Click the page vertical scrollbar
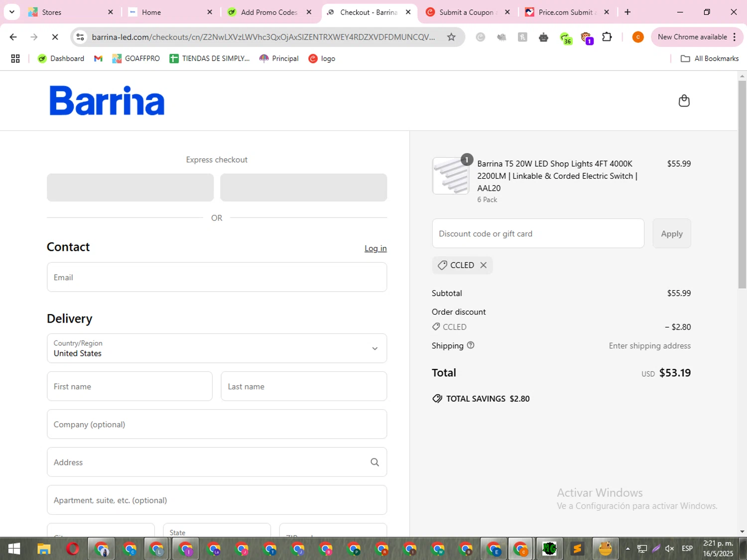The width and height of the screenshot is (747, 560). coord(742,184)
